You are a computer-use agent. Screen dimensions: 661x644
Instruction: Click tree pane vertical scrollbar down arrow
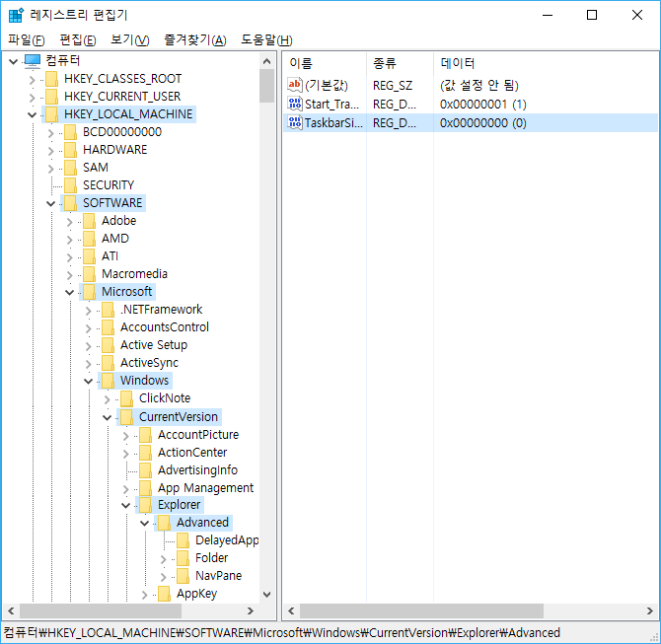click(266, 595)
